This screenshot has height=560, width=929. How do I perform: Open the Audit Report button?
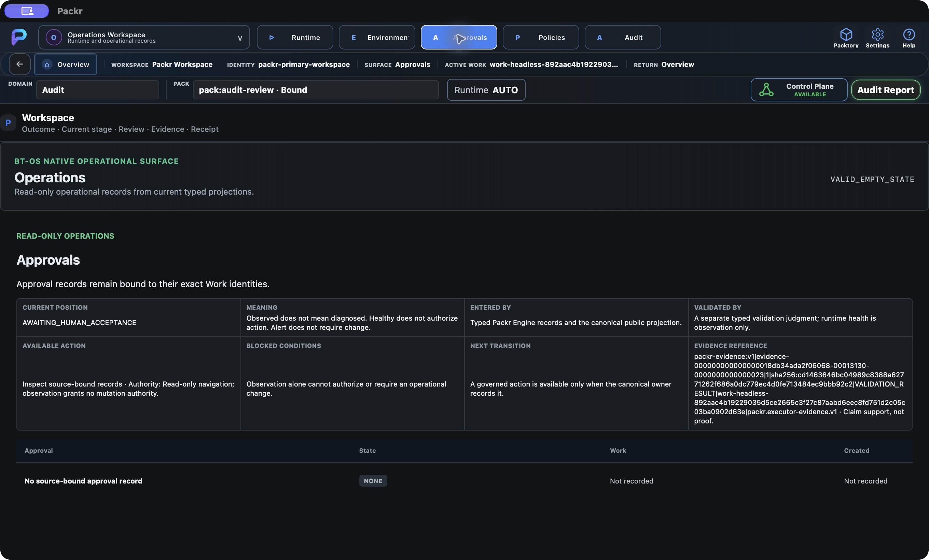pos(886,90)
